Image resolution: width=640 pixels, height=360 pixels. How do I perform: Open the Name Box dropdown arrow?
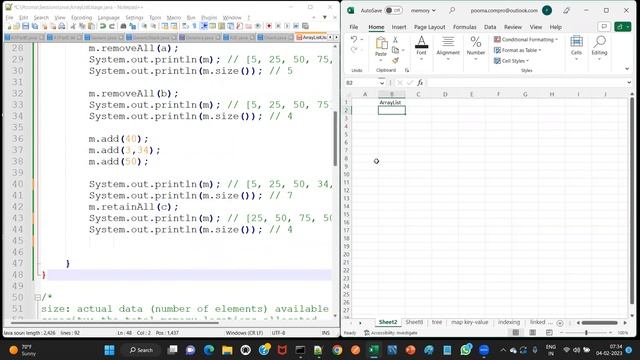pos(382,83)
